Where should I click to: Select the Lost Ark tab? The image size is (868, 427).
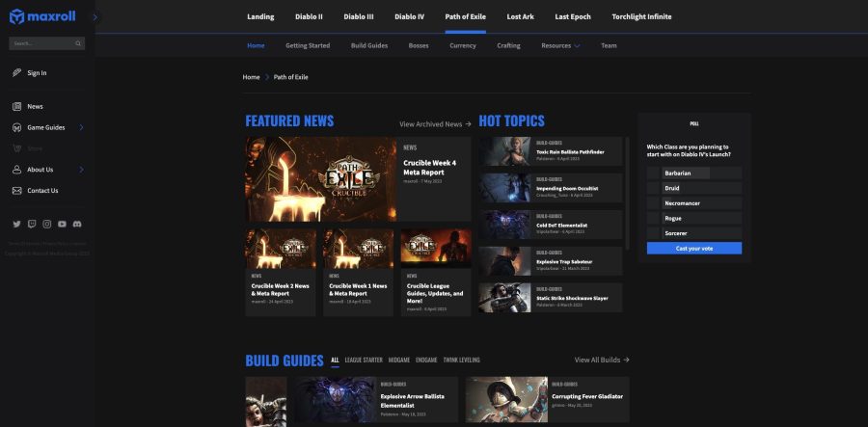click(521, 16)
